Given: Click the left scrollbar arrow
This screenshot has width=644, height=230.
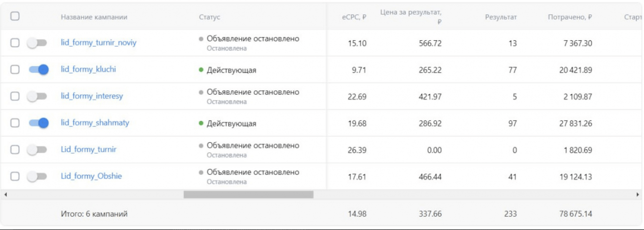Looking at the screenshot, I should point(6,194).
